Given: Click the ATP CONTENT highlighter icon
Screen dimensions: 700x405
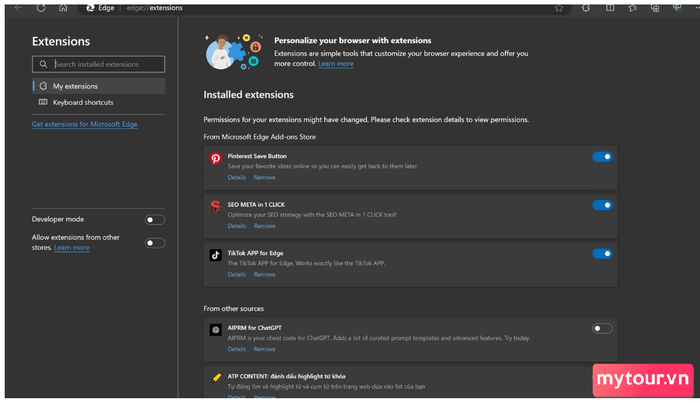Looking at the screenshot, I should click(216, 378).
